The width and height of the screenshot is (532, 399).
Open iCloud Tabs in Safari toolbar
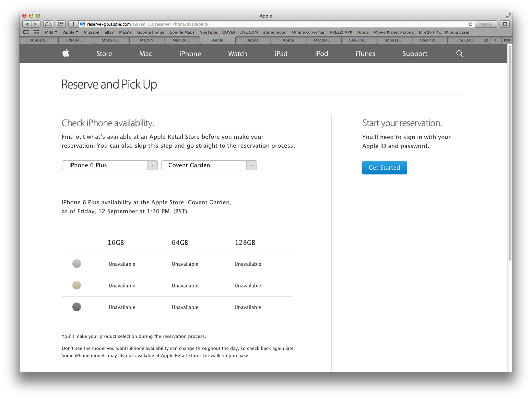48,24
